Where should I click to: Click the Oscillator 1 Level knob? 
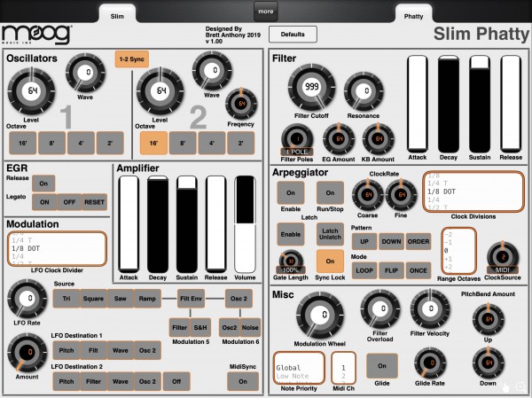(x=32, y=91)
